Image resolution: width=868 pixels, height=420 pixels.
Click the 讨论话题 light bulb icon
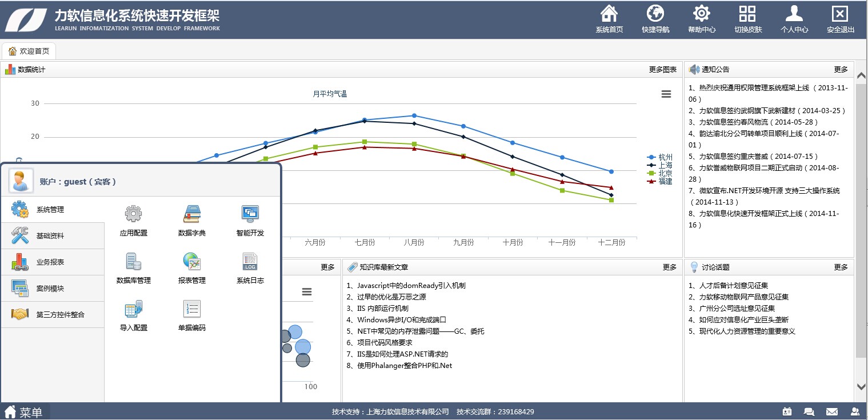694,267
